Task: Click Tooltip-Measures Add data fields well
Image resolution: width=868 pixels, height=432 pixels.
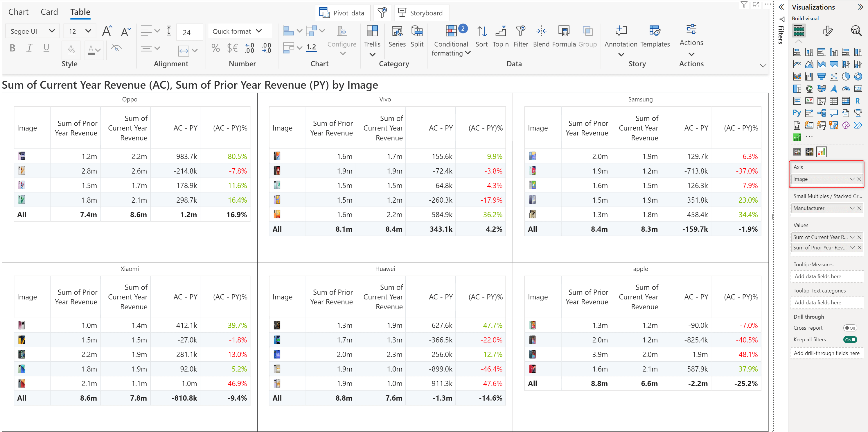Action: 826,276
